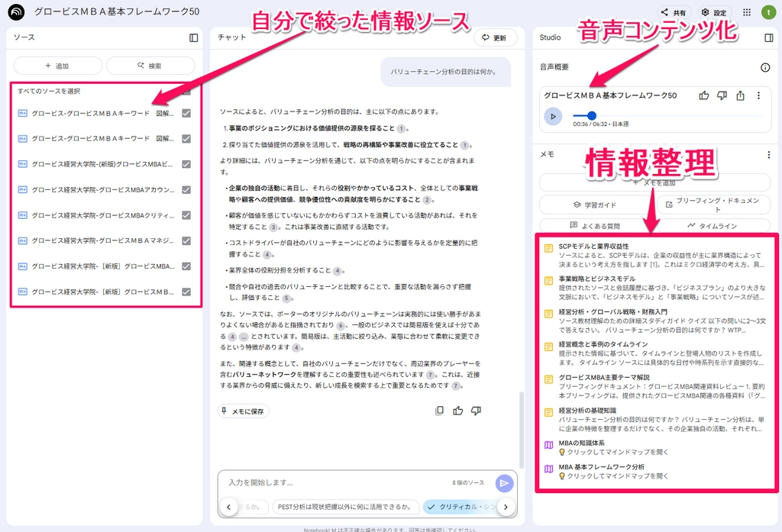
Task: Open the 共有 share button
Action: click(x=674, y=13)
